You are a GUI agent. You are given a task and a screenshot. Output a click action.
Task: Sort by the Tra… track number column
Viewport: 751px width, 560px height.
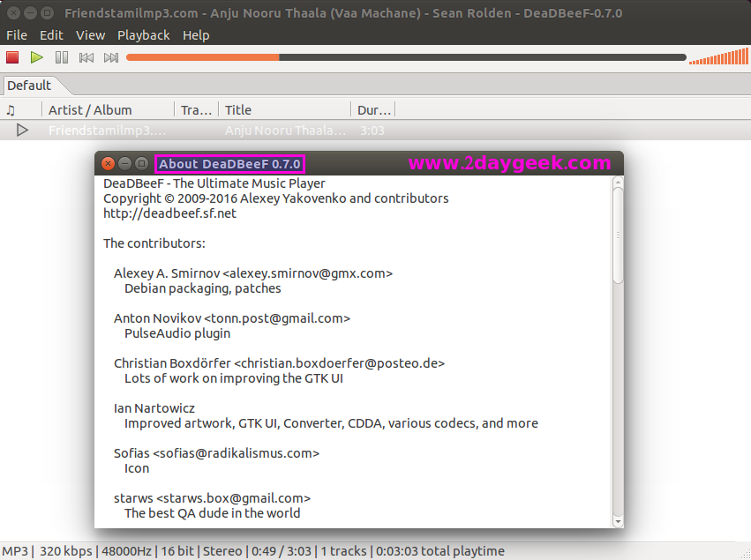point(197,110)
